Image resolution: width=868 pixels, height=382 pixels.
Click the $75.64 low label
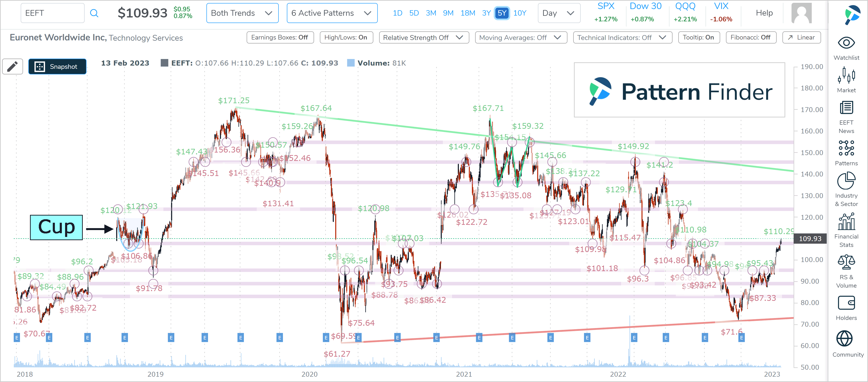click(x=361, y=323)
